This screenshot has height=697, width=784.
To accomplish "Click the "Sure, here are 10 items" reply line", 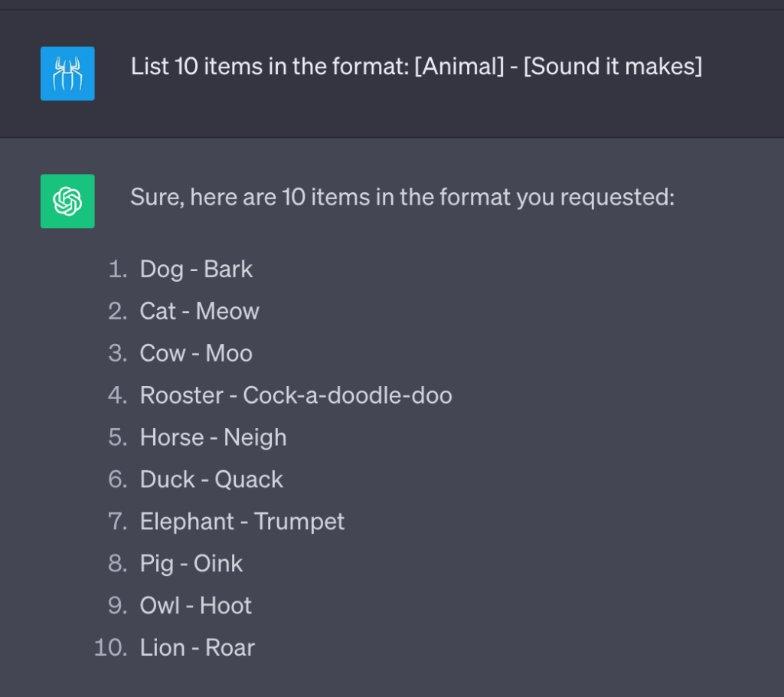I will point(402,198).
